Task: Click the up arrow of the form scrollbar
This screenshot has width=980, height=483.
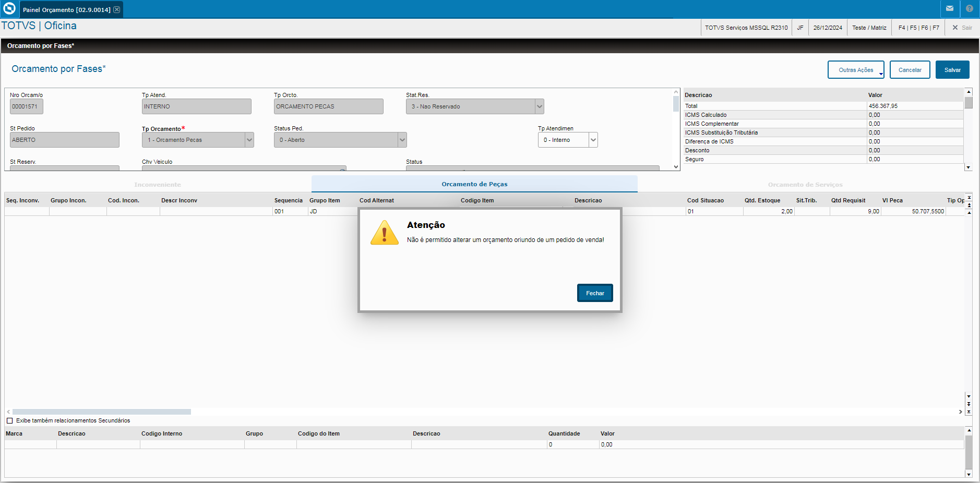Action: point(676,92)
